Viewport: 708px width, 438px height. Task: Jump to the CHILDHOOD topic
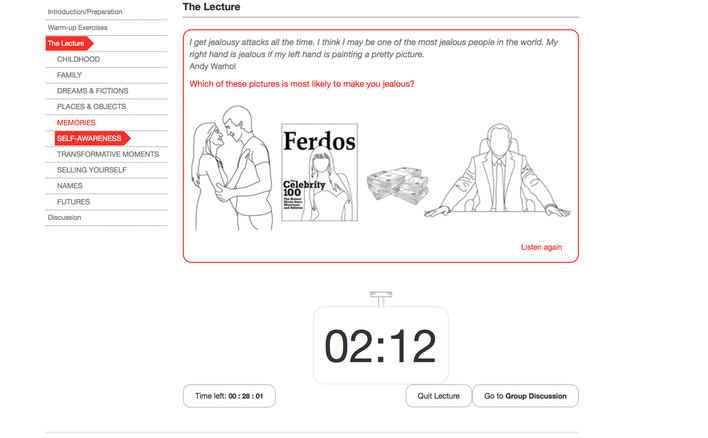click(x=78, y=59)
